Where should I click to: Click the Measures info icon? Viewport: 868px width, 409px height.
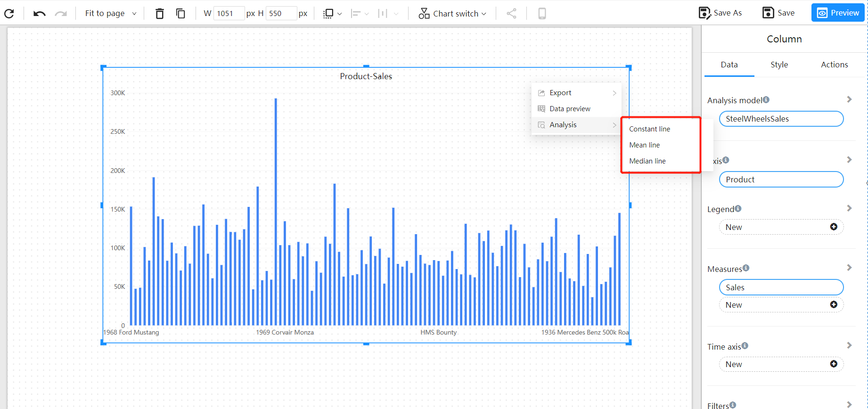pos(746,268)
